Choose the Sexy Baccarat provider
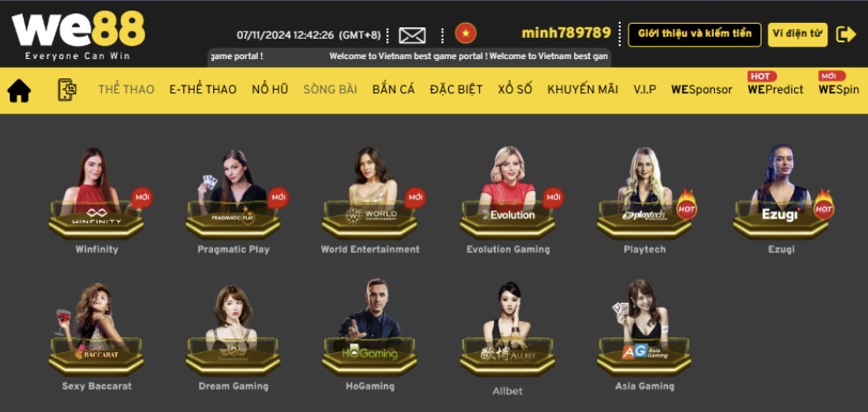 pyautogui.click(x=96, y=336)
